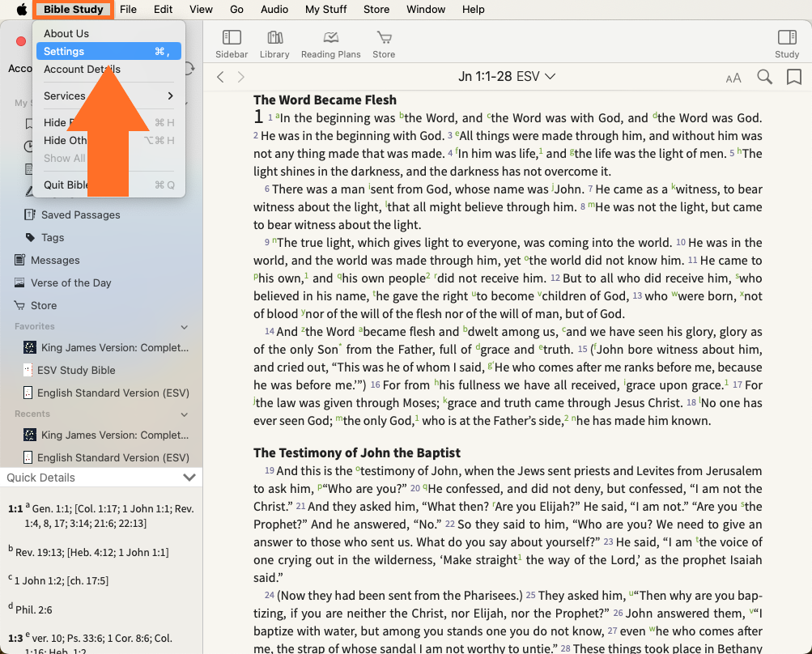
Task: Choose Account Details menu entry
Action: point(82,70)
